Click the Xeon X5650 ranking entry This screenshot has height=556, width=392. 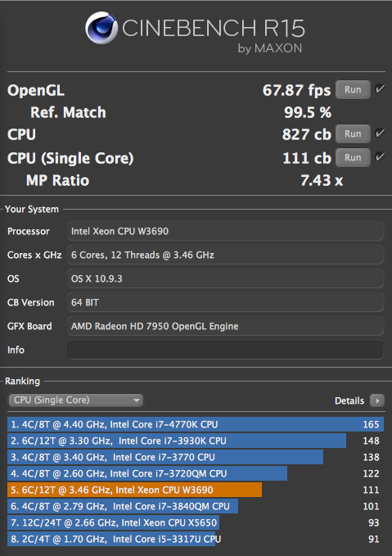click(x=196, y=522)
